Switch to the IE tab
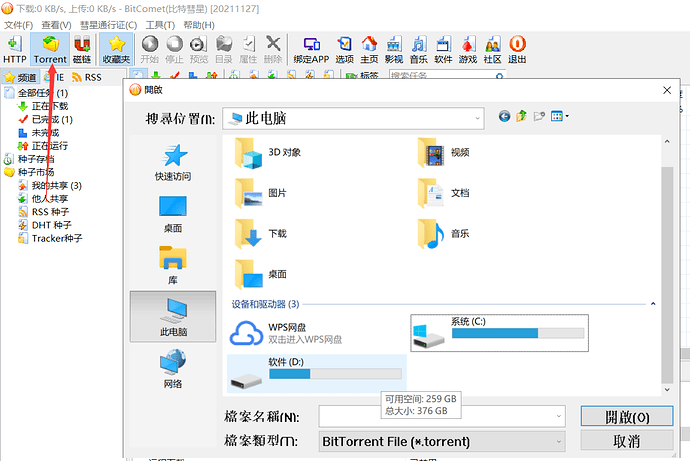Screen dimensions: 690x461 tap(54, 77)
